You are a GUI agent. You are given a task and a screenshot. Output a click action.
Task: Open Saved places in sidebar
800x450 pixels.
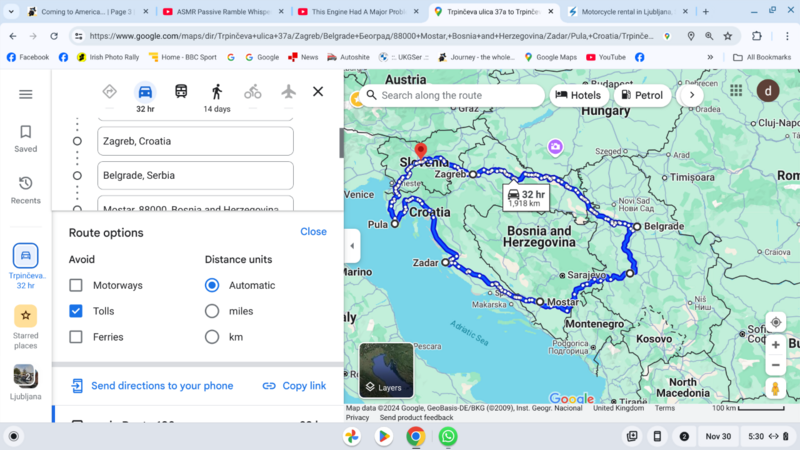tap(26, 138)
